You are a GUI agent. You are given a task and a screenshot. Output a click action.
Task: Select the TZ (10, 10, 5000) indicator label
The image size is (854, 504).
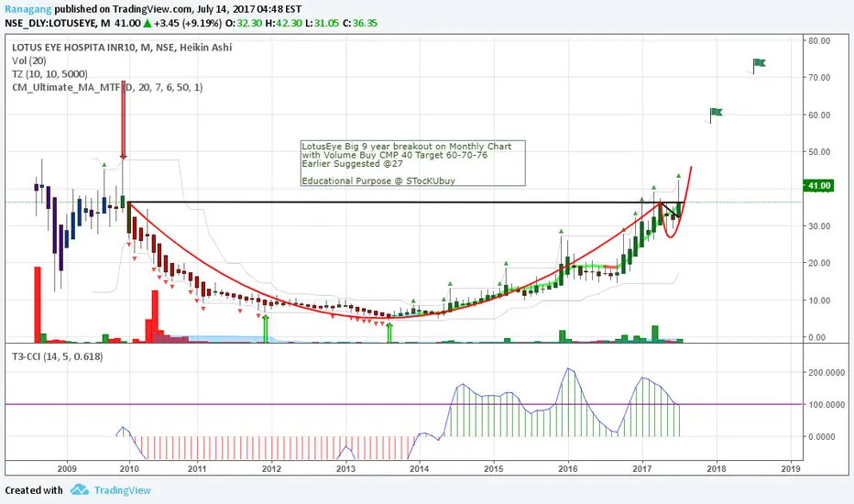pos(49,74)
